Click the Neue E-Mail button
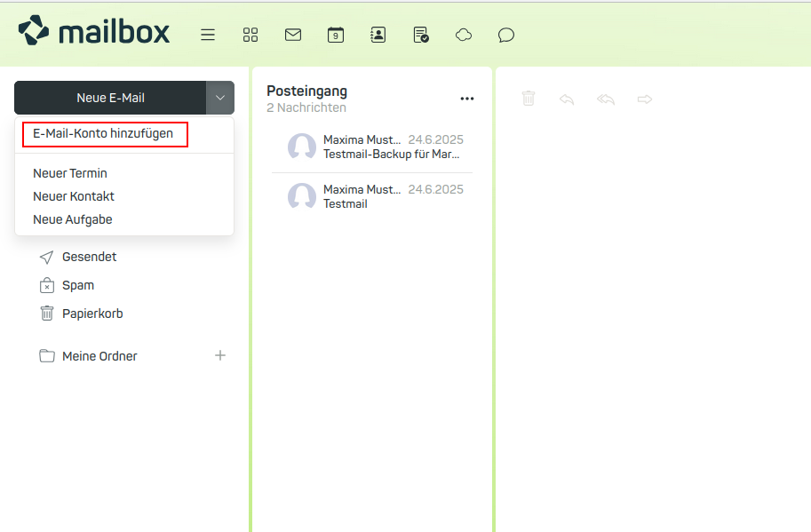811x532 pixels. click(x=110, y=98)
